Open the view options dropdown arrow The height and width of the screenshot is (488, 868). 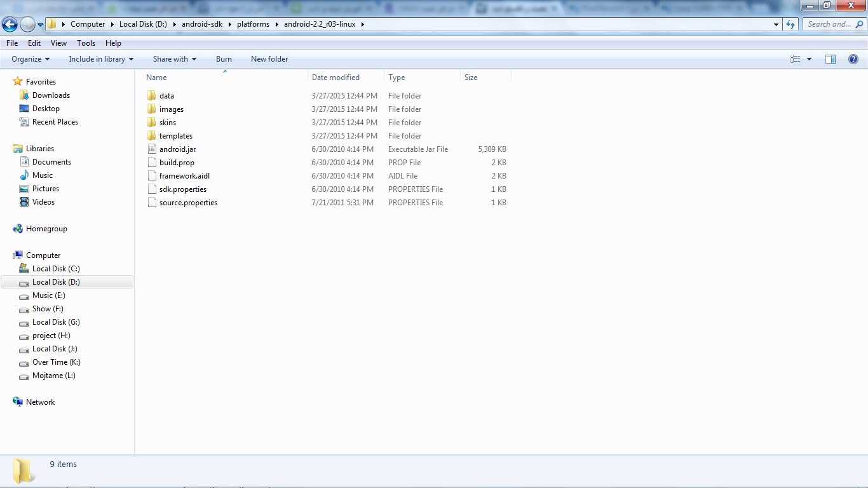tap(809, 59)
